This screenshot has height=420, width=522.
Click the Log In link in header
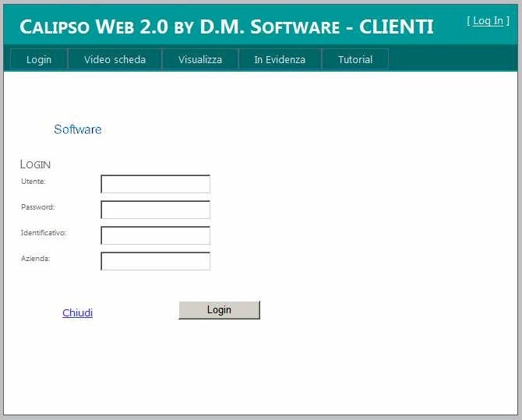(x=488, y=21)
